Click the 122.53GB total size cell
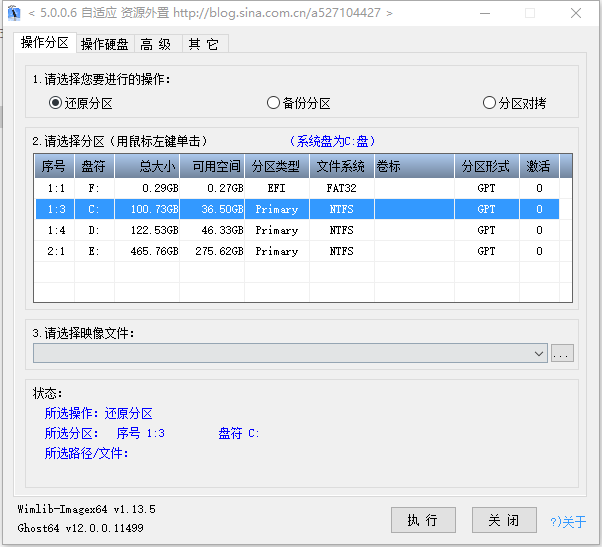Image resolution: width=602 pixels, height=547 pixels. tap(147, 230)
